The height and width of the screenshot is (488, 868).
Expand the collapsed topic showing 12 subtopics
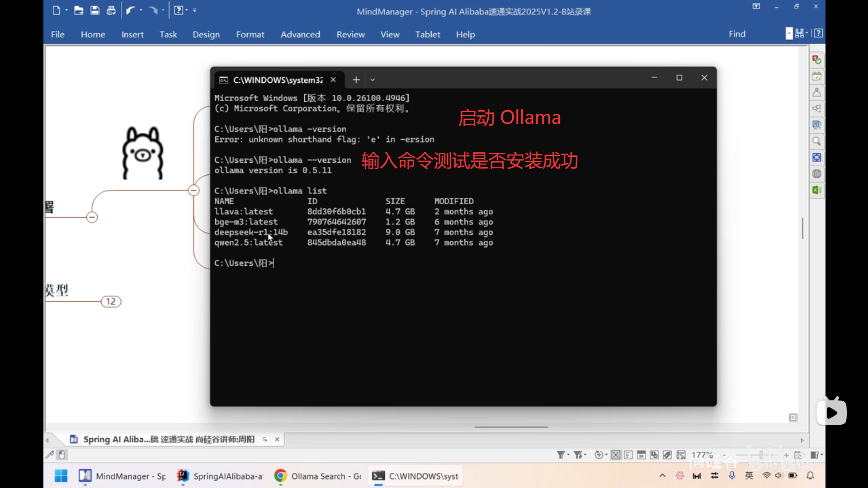pos(111,301)
